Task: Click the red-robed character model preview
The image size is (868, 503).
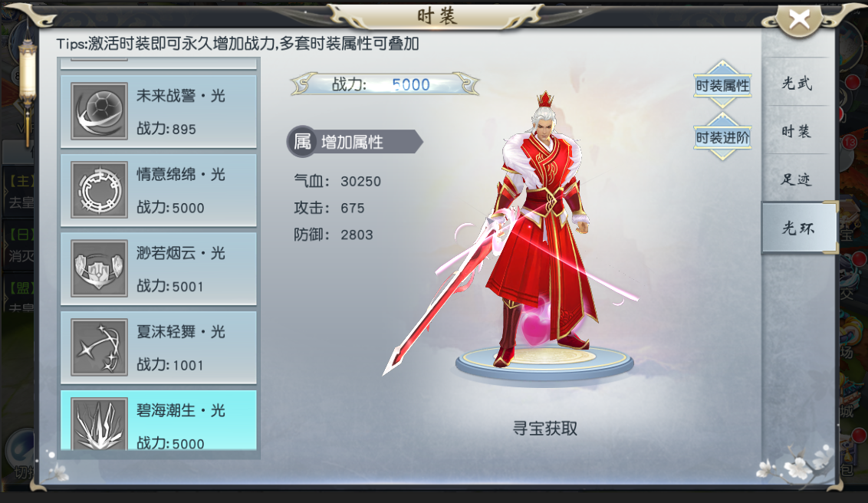Action: coord(540,232)
